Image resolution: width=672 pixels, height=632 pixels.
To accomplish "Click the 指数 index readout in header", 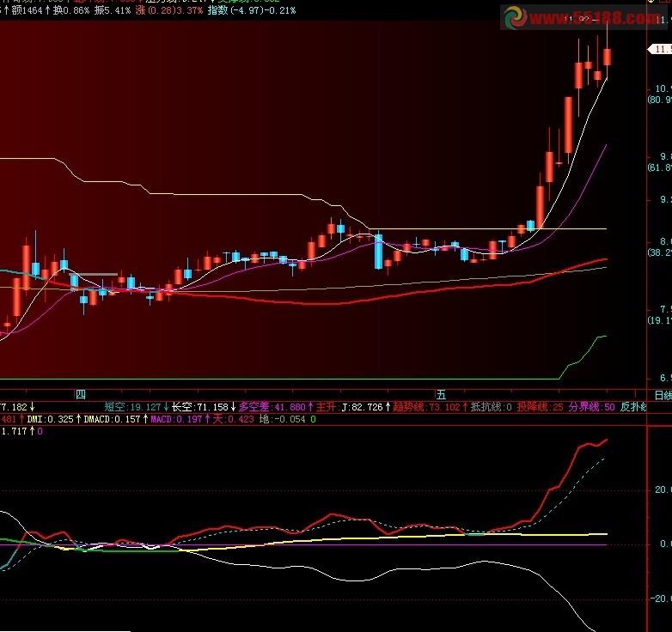I will tap(252, 9).
